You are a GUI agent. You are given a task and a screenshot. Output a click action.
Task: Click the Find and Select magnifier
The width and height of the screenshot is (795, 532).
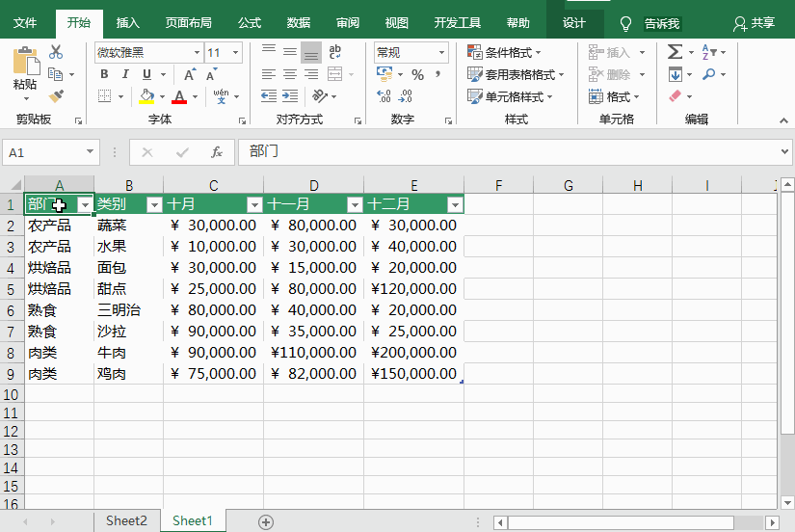pos(709,74)
